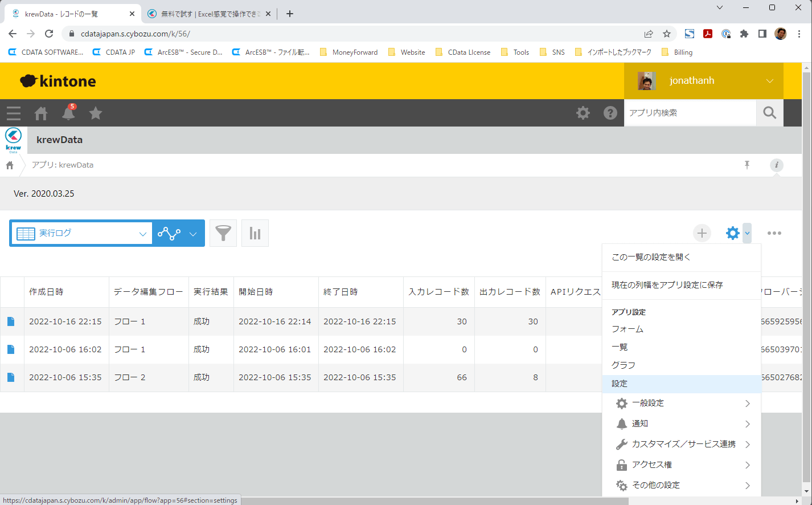Select この一覧の設定を開く menu item

click(682, 258)
